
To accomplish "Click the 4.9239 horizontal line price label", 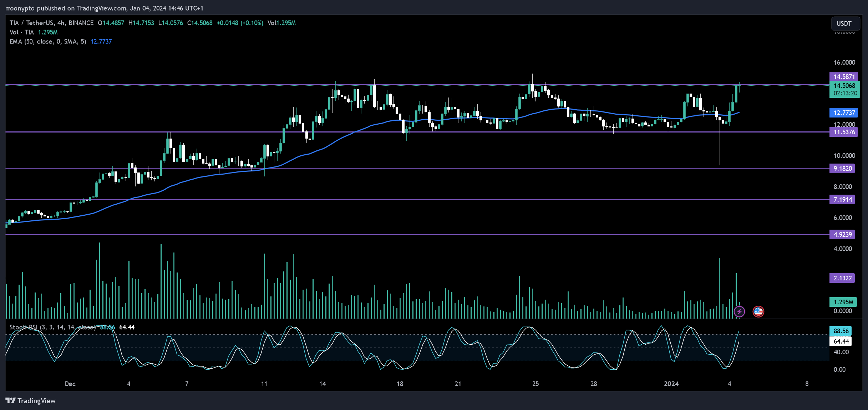I will 842,235.
